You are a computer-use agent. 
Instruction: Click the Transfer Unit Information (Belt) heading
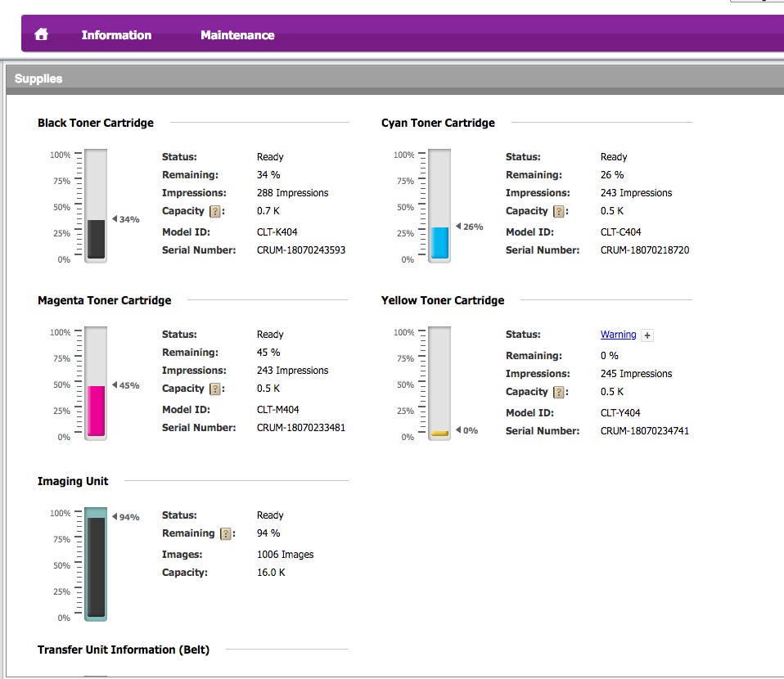click(x=124, y=650)
